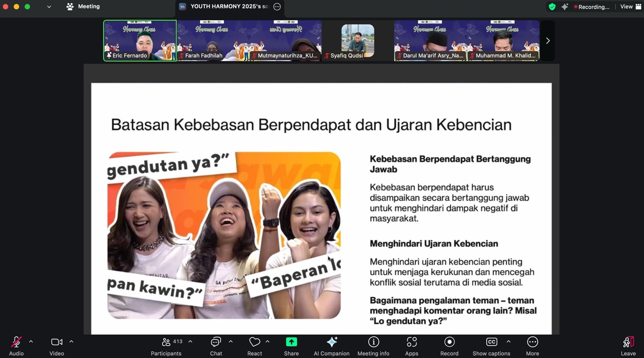
Task: Switch to YOUTH HARMONY 2025's screen tab
Action: pos(229,6)
